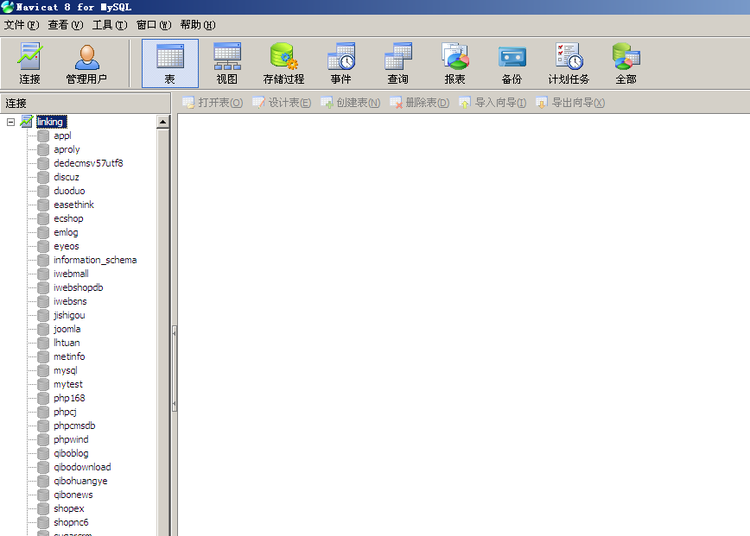Select the easethink database
Screen dimensions: 750x536
[x=74, y=205]
